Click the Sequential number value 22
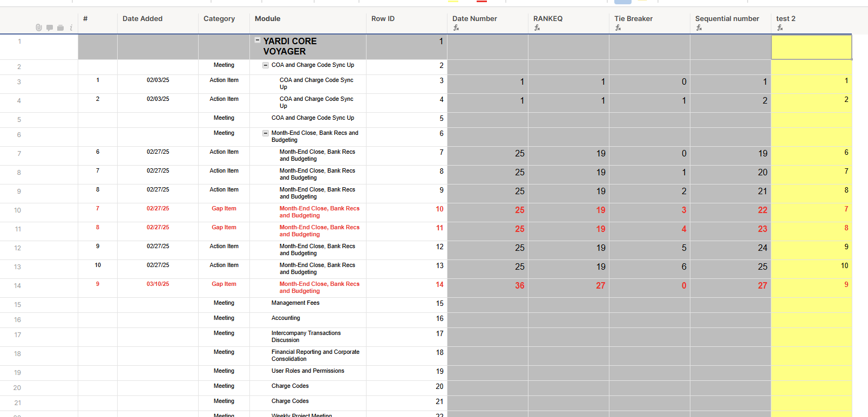 tap(762, 210)
